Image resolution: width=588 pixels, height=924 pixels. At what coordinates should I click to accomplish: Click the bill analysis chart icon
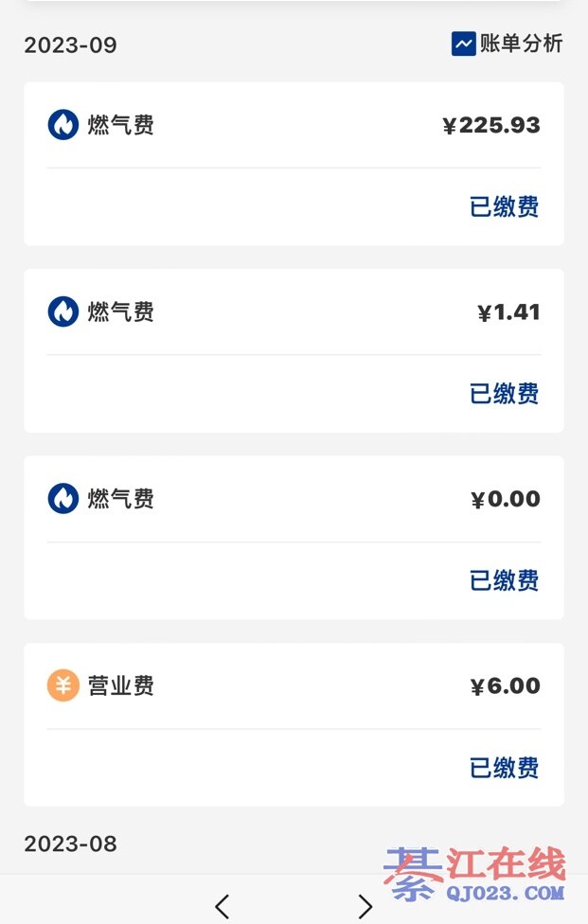coord(463,44)
